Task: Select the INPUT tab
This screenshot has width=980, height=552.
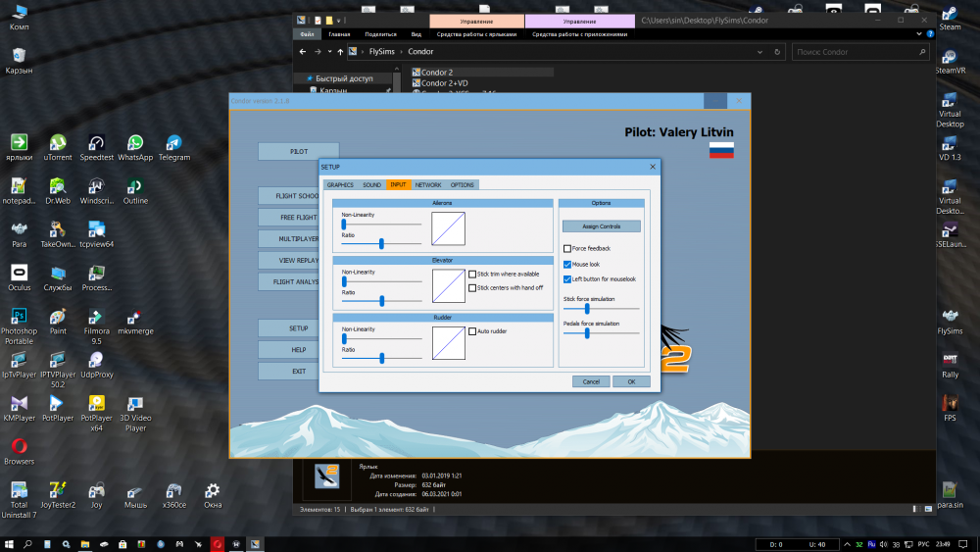Action: [x=398, y=184]
